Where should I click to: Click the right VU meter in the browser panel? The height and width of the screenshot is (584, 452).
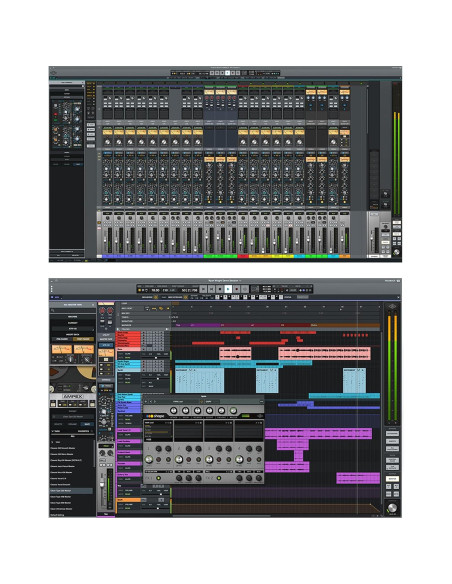84,349
